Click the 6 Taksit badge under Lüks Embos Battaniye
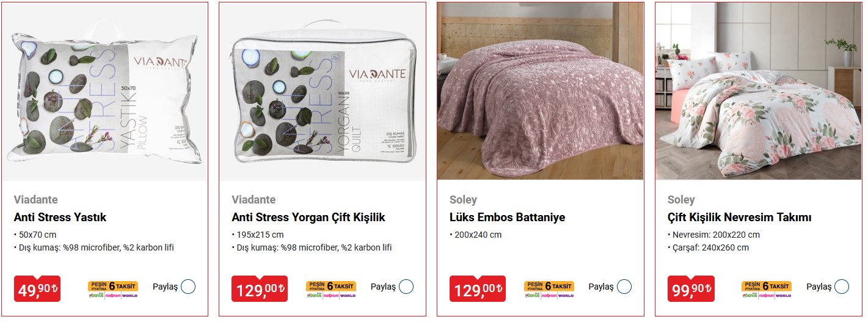This screenshot has height=322, width=868. point(549,290)
